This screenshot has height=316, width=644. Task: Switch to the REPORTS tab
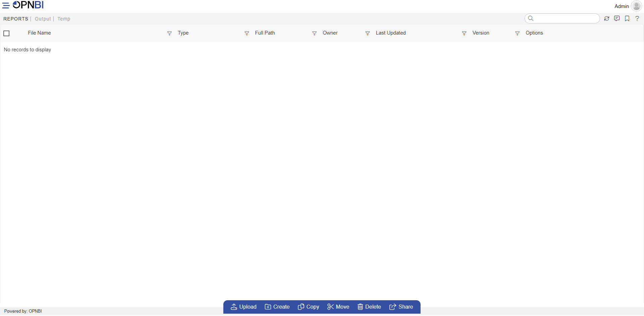[x=16, y=19]
